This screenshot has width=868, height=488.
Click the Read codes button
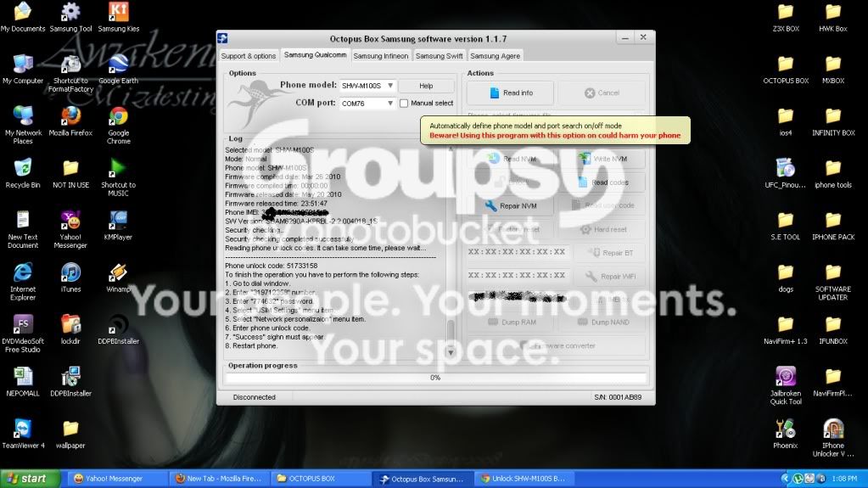click(602, 182)
